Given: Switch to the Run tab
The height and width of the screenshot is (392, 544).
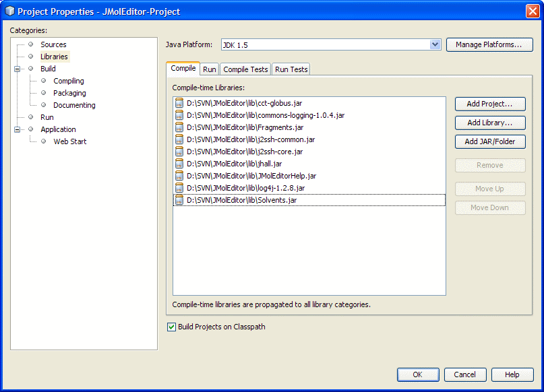Looking at the screenshot, I should 210,69.
